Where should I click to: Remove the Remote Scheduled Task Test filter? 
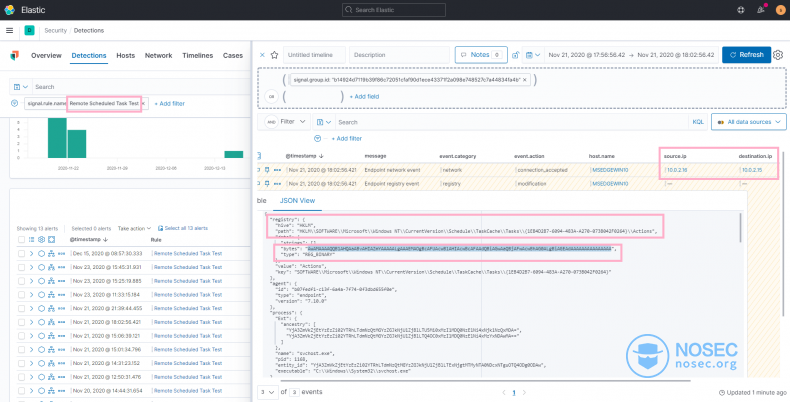tap(143, 103)
